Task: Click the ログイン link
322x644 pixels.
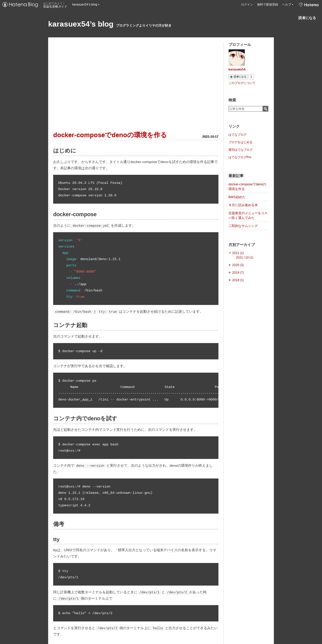Action: coord(247,5)
